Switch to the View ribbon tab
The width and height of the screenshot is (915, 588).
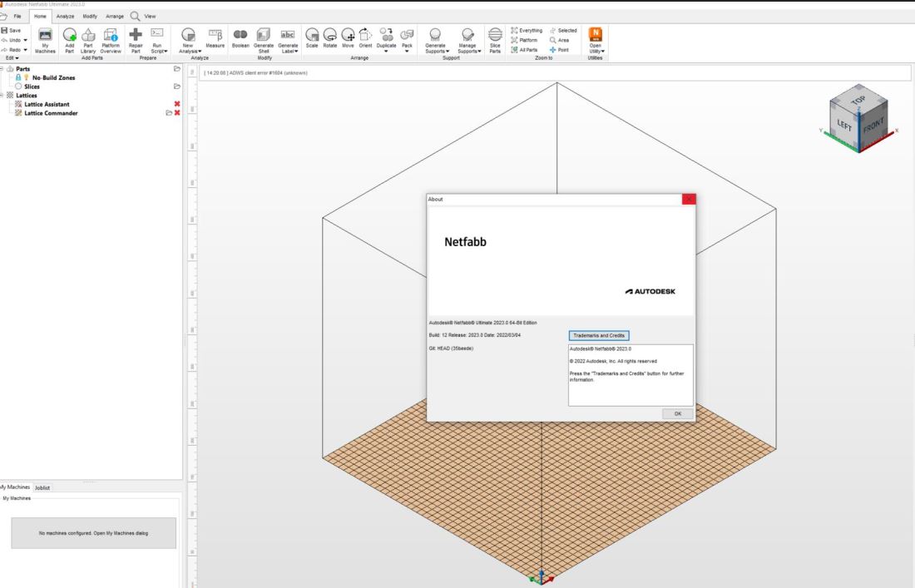150,17
